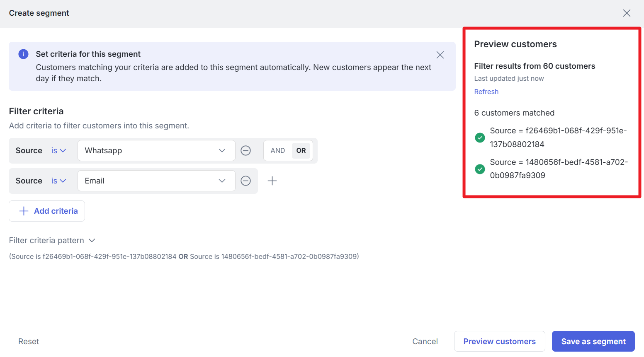The width and height of the screenshot is (644, 357).
Task: Select the AND operator toggle
Action: click(278, 151)
